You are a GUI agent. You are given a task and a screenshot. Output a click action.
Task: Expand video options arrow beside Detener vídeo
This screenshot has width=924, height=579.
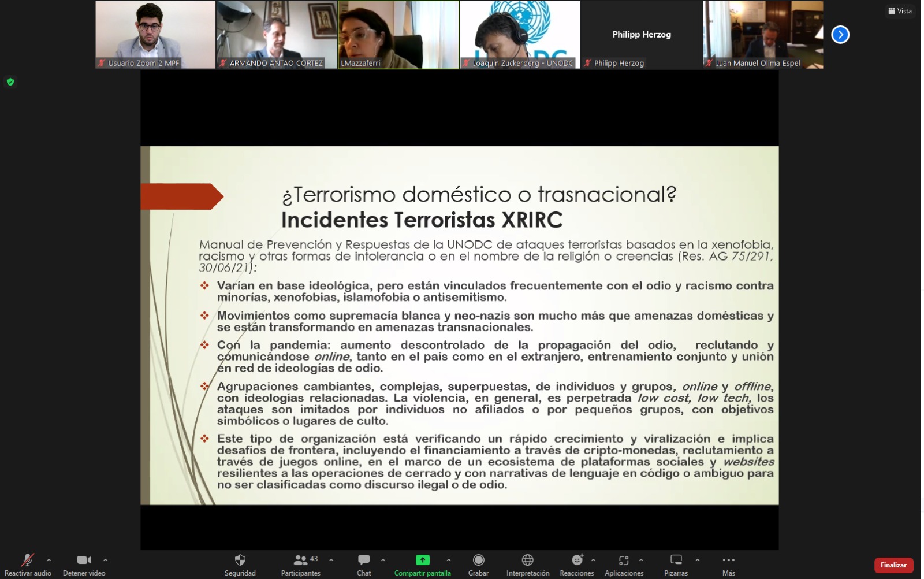coord(105,560)
